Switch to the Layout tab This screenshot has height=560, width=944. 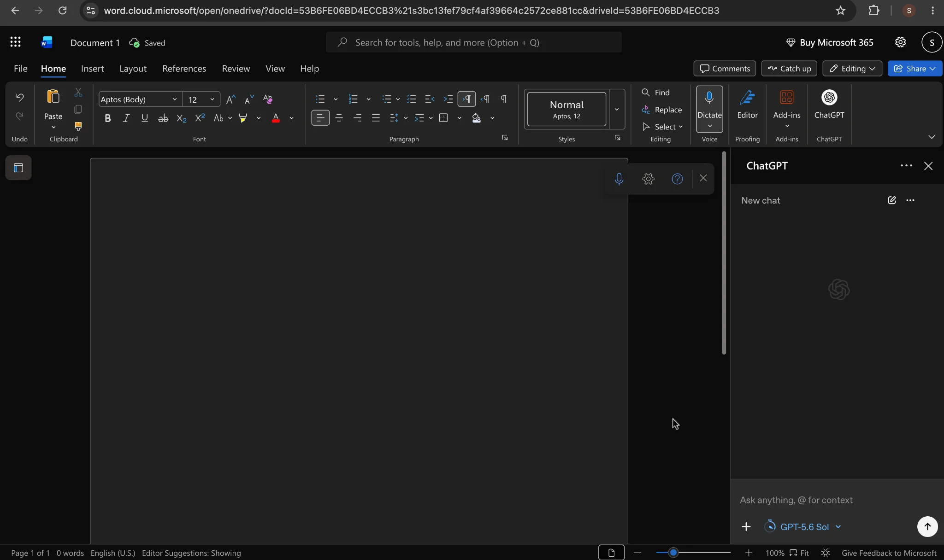pos(133,69)
